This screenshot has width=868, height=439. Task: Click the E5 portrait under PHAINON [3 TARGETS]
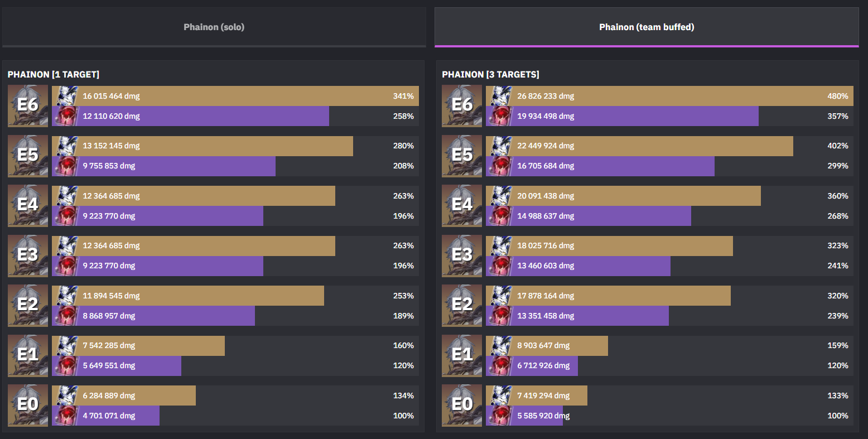462,156
